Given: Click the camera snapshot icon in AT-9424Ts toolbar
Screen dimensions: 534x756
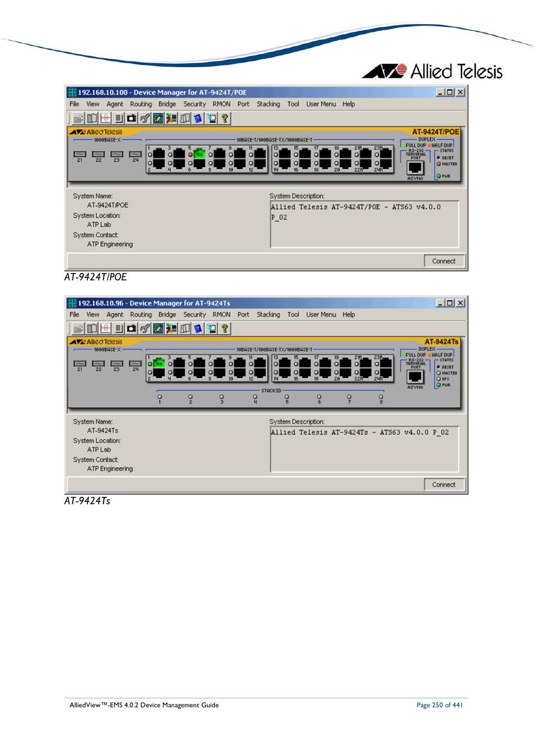Looking at the screenshot, I should tap(132, 328).
